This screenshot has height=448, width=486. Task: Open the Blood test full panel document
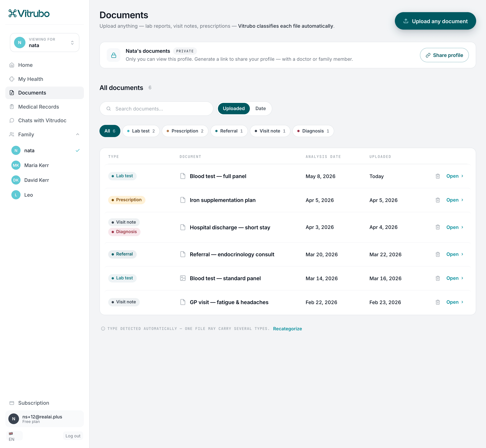tap(455, 176)
